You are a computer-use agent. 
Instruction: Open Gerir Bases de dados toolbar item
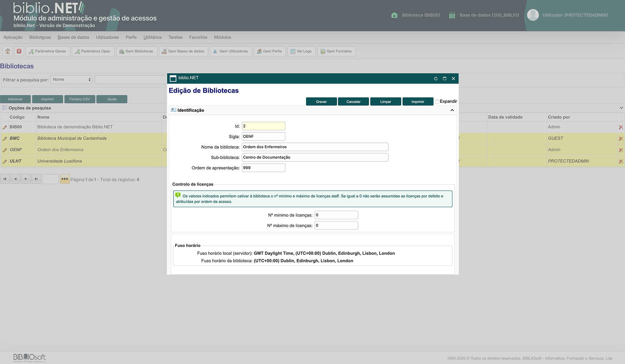point(183,51)
